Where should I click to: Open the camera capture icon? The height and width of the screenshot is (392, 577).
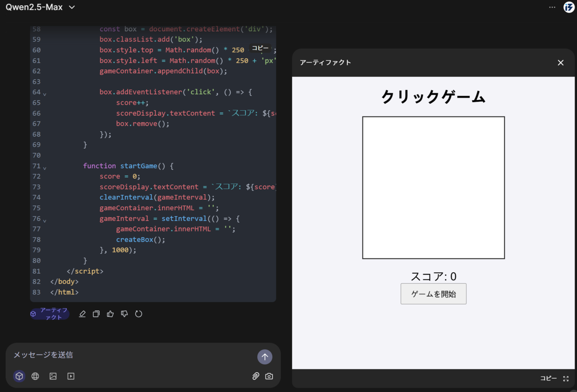point(269,376)
